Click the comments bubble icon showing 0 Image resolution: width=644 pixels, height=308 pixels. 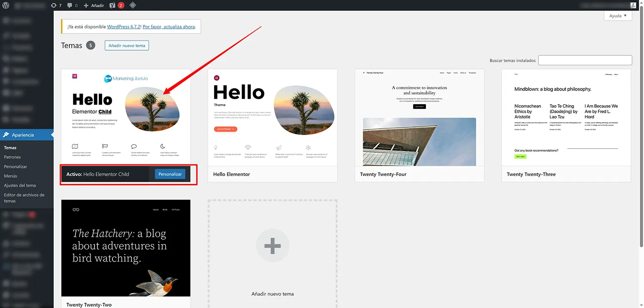pos(70,5)
